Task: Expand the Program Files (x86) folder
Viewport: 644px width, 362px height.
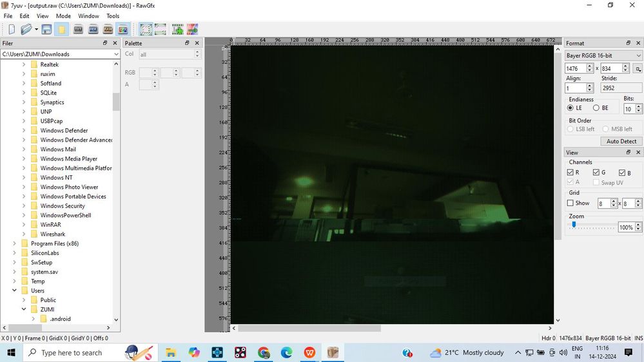Action: pyautogui.click(x=14, y=243)
